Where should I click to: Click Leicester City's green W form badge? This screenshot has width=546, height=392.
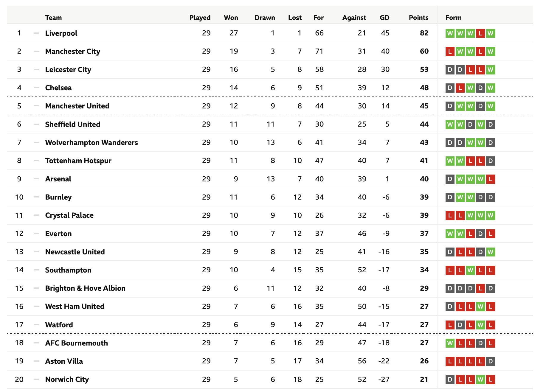[490, 70]
